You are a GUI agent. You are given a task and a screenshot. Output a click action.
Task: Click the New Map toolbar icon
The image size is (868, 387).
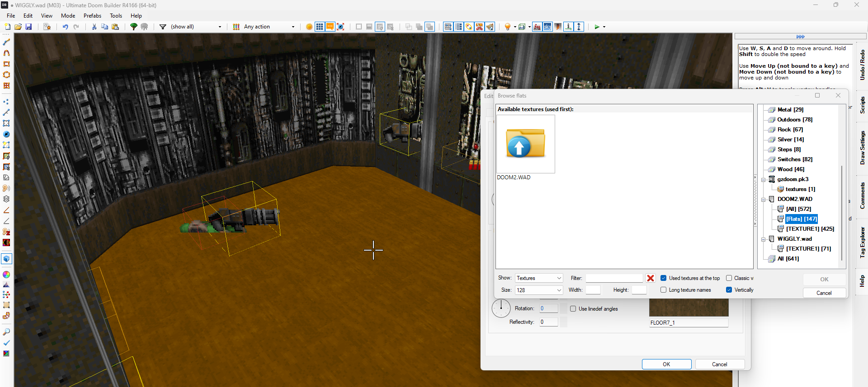click(x=7, y=27)
